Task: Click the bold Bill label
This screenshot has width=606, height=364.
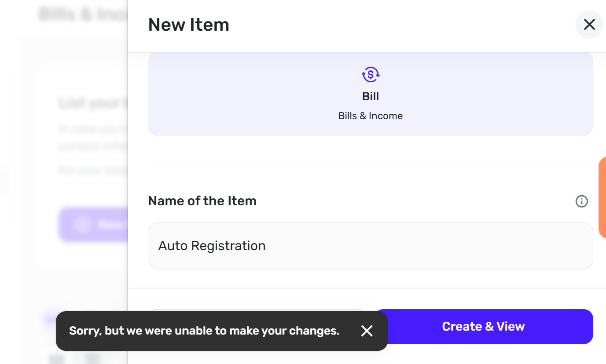Action: point(371,96)
